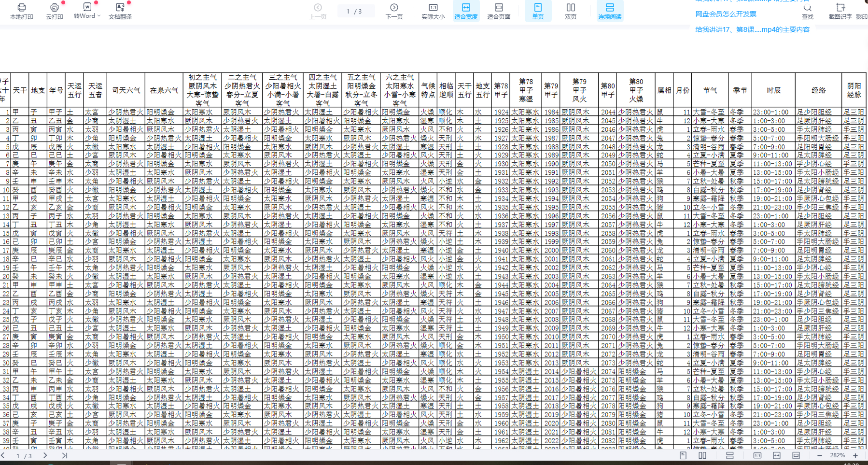
Task: Click the 相临逆顺 column header
Action: [447, 90]
